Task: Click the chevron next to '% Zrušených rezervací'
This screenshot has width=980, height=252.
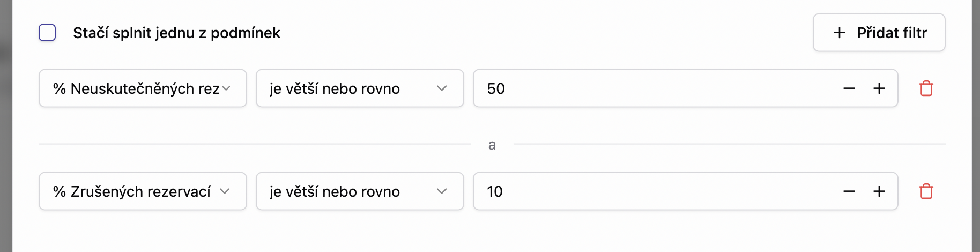Action: point(225,191)
